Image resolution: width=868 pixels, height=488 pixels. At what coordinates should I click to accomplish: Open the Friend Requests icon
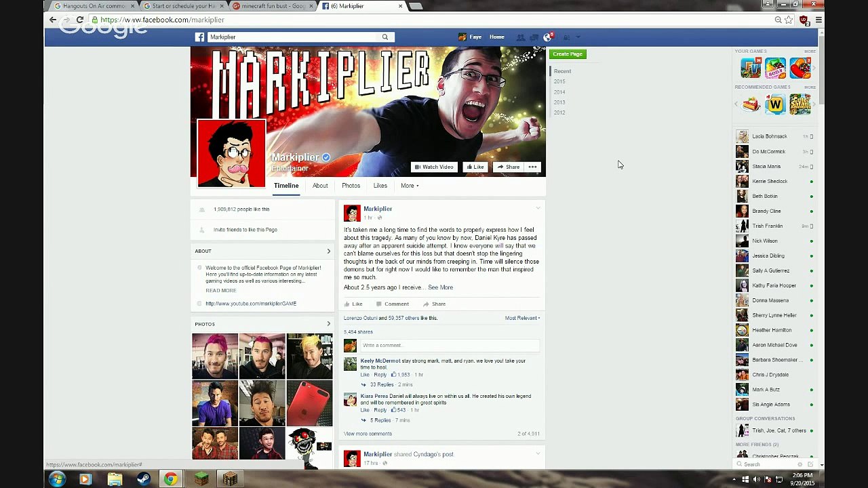521,37
